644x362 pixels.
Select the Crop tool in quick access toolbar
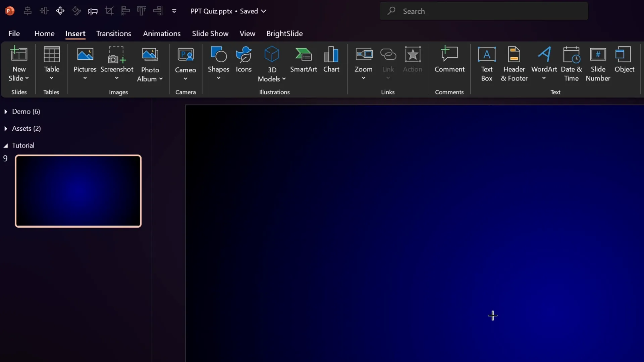(x=109, y=11)
